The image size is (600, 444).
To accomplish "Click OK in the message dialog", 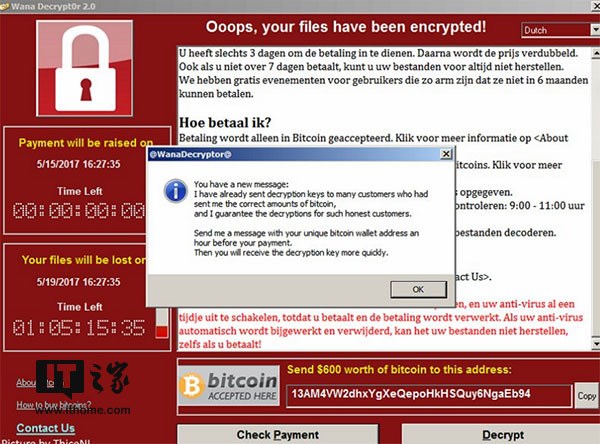I will pos(418,289).
